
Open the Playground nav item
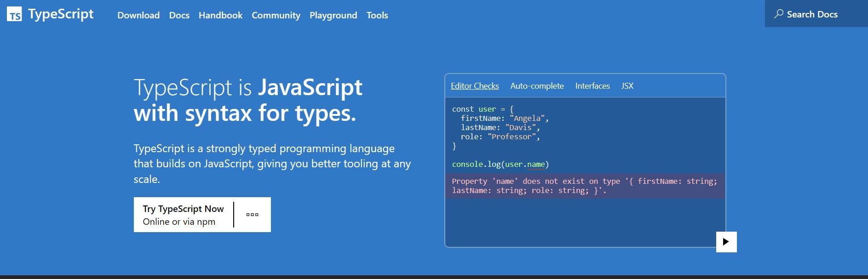333,15
